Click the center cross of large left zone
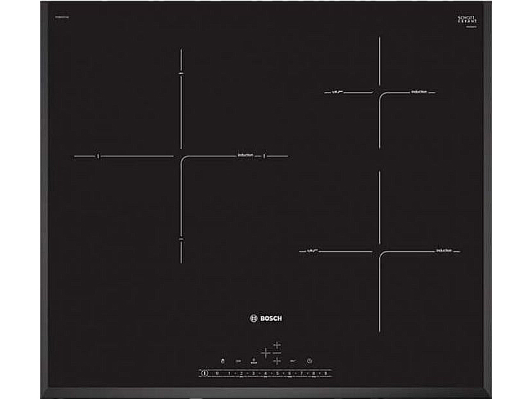The width and height of the screenshot is (532, 399). pos(181,157)
